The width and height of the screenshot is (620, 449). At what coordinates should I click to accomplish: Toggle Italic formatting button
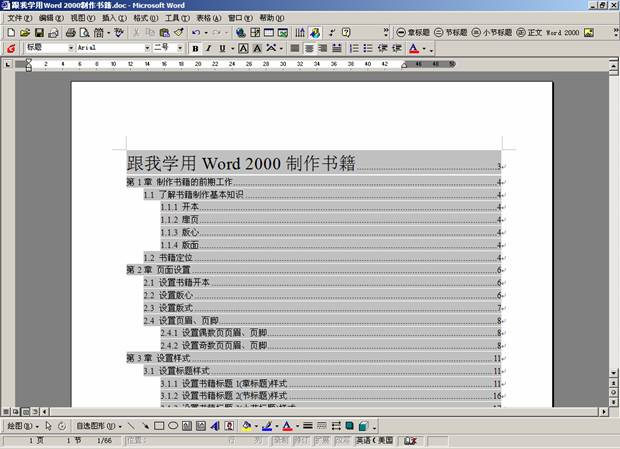[x=209, y=48]
